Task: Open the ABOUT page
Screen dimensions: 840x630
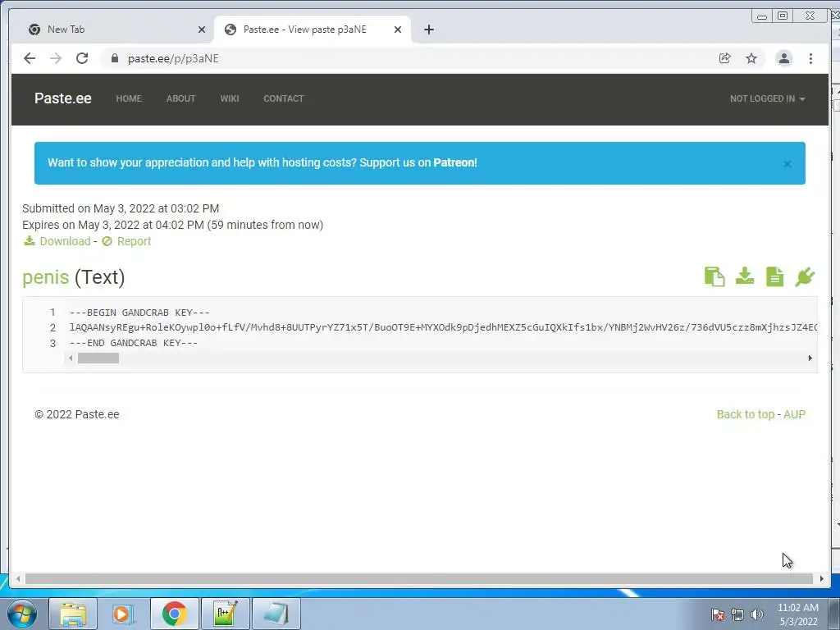Action: pyautogui.click(x=180, y=98)
